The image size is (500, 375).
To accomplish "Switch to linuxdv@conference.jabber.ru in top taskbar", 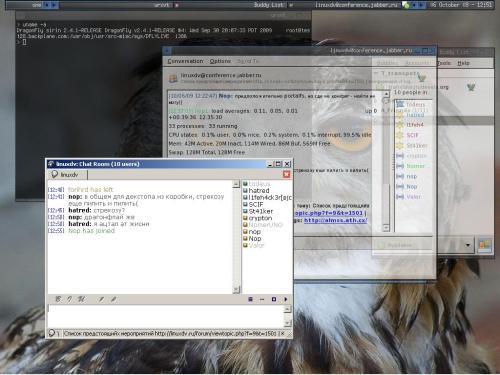I will (357, 5).
